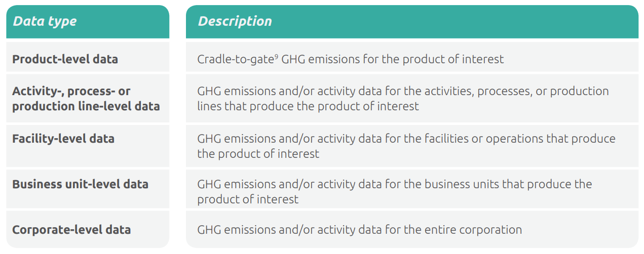This screenshot has width=644, height=254.
Task: Select the "Activity-, process- or production line-level data" label
Action: (86, 99)
